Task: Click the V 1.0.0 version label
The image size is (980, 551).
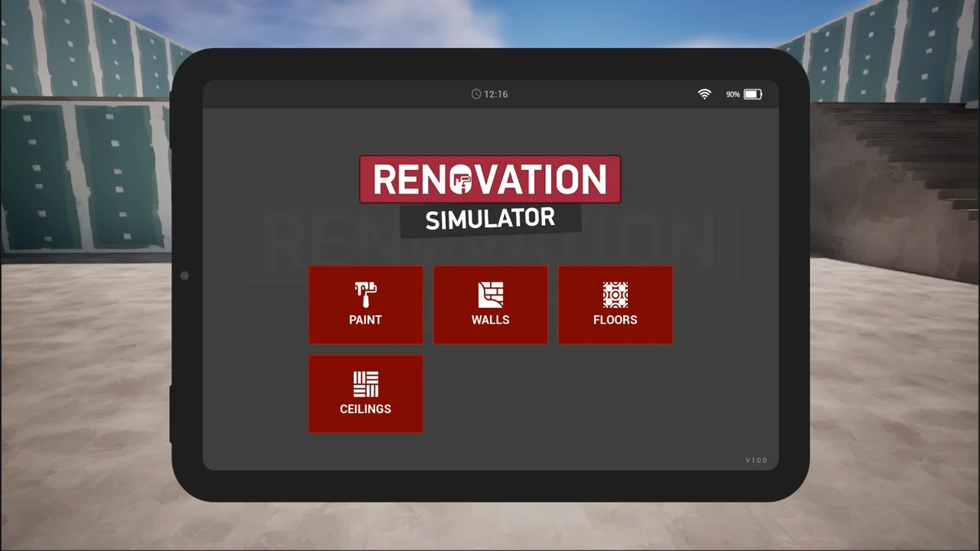Action: click(x=756, y=461)
